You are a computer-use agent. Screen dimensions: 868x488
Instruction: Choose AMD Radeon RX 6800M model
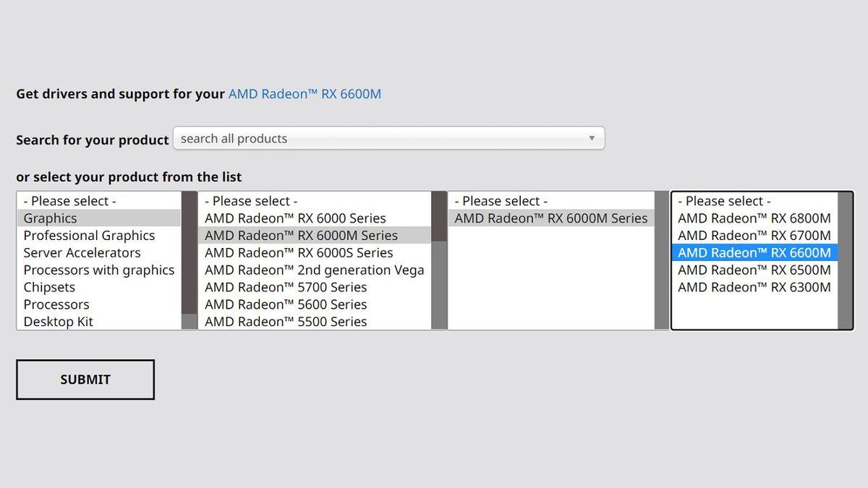754,218
